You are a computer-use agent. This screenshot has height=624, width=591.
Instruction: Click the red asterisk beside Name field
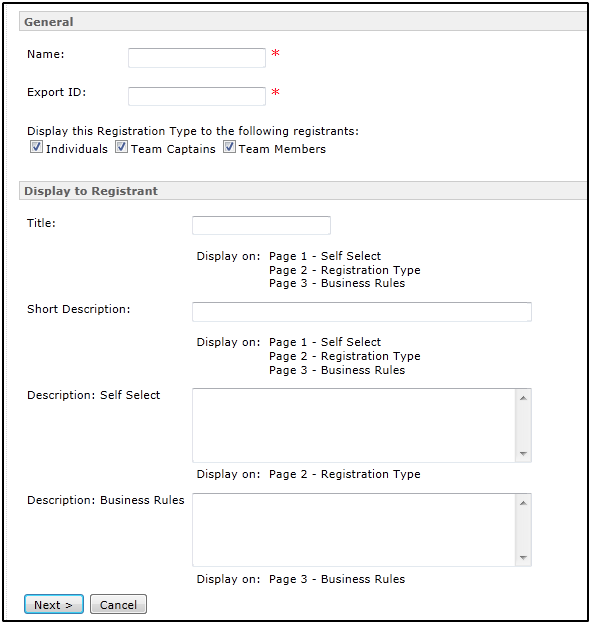[275, 53]
